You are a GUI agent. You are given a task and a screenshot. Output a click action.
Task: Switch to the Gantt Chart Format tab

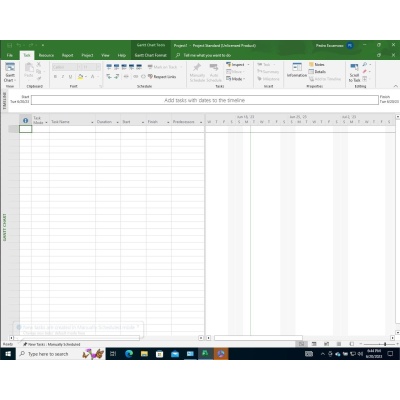151,55
